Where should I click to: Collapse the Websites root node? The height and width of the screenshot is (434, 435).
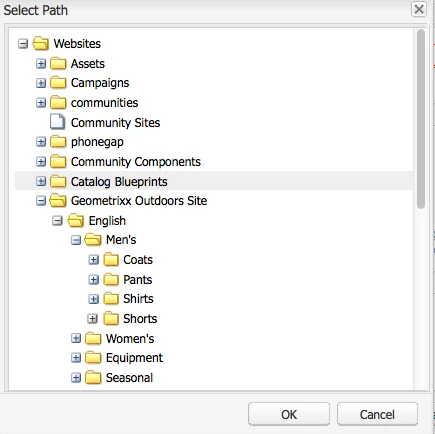click(23, 44)
